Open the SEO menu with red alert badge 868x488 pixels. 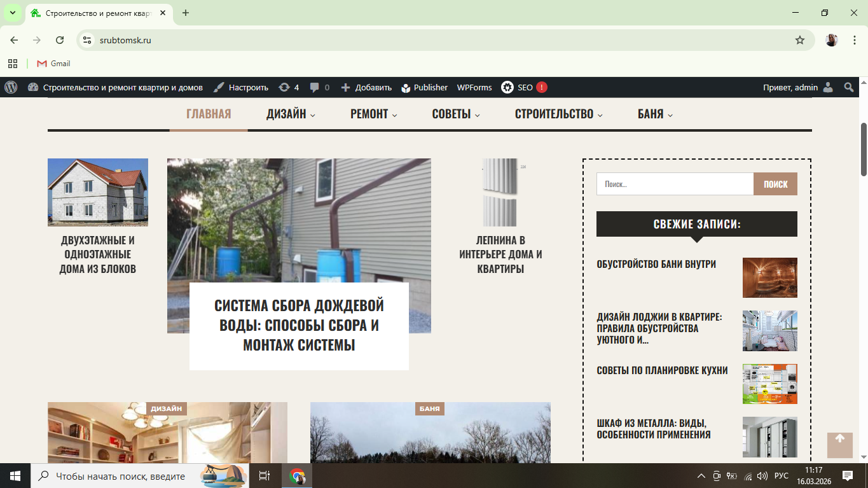coord(524,87)
